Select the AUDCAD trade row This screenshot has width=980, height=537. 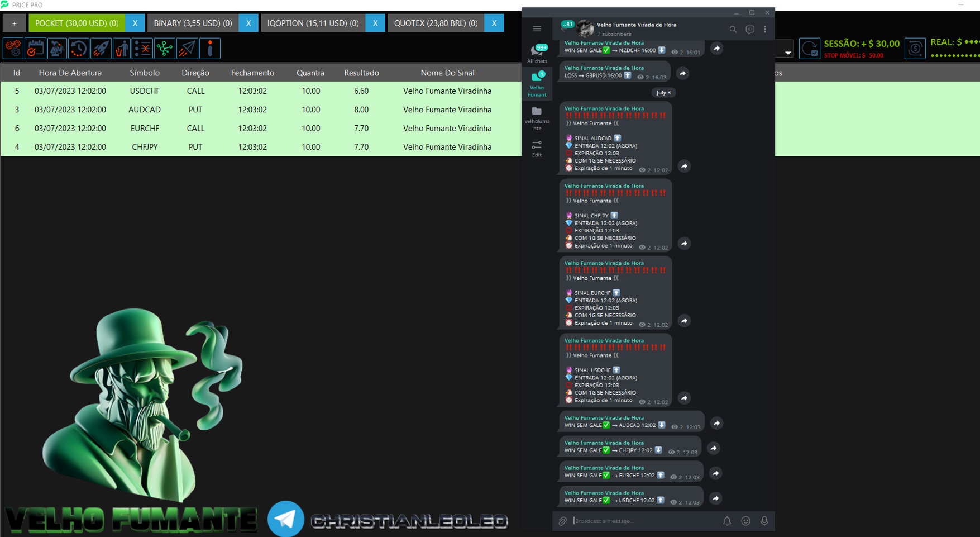pyautogui.click(x=261, y=110)
